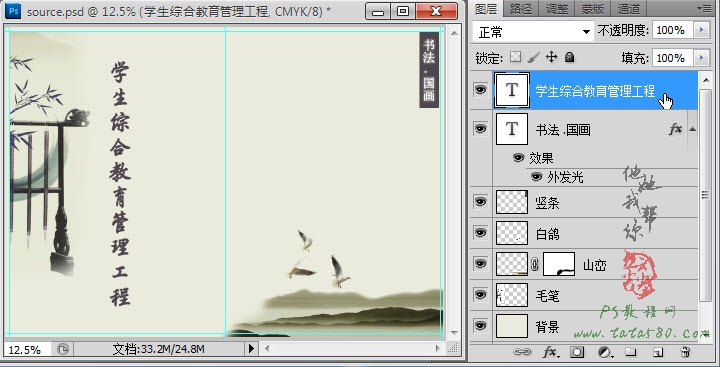720x367 pixels.
Task: Lock transparent pixels icon
Action: (x=516, y=57)
